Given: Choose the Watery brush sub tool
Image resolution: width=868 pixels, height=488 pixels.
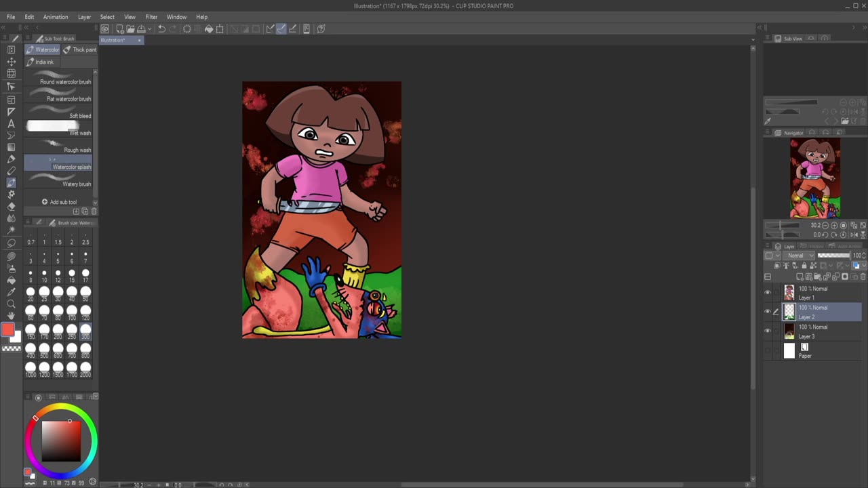Looking at the screenshot, I should [x=59, y=180].
